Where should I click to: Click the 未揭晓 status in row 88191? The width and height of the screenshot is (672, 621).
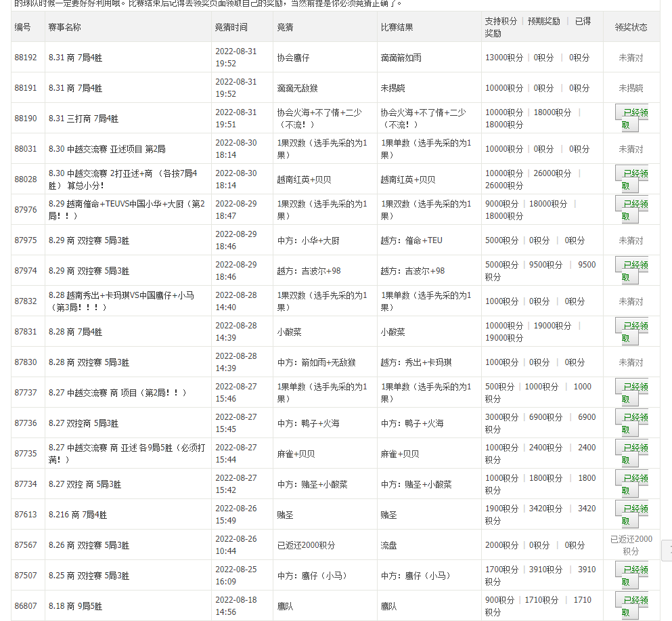(631, 88)
